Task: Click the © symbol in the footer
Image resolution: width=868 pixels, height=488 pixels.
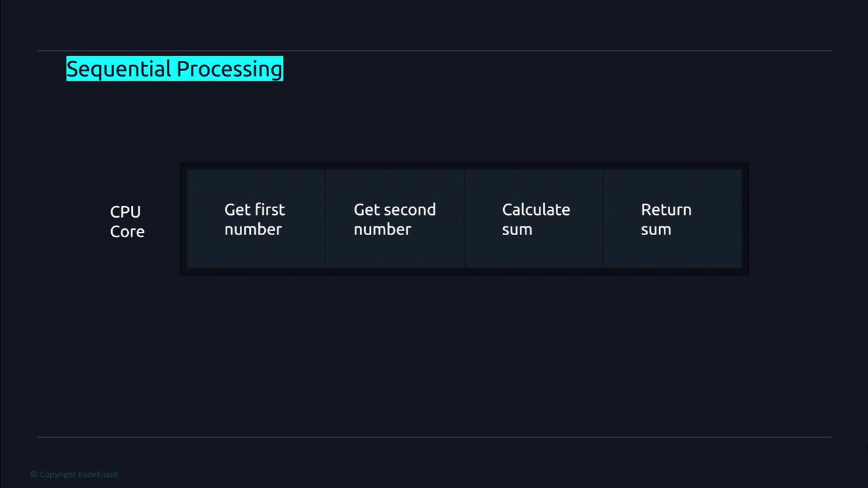Action: click(x=34, y=474)
